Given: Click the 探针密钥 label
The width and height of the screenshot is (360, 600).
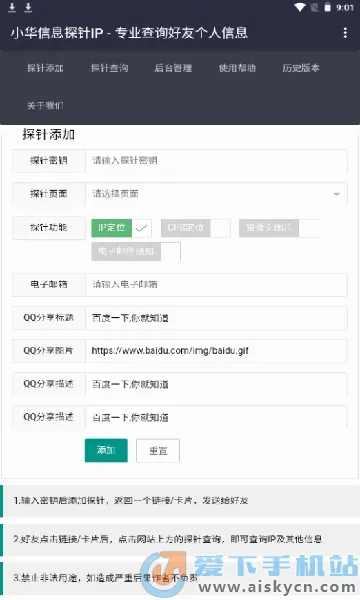Looking at the screenshot, I should [x=49, y=161].
